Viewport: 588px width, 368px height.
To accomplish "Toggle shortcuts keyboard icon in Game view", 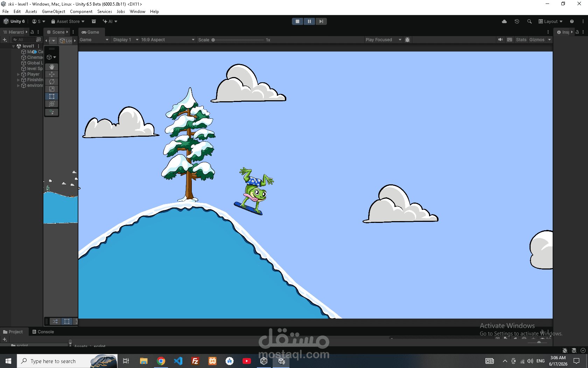I will (x=510, y=40).
